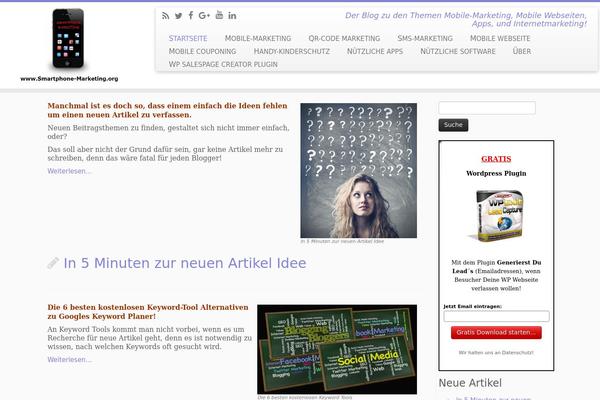Screen dimensions: 600x400
Task: Click Gratis Download starten button
Action: click(496, 332)
